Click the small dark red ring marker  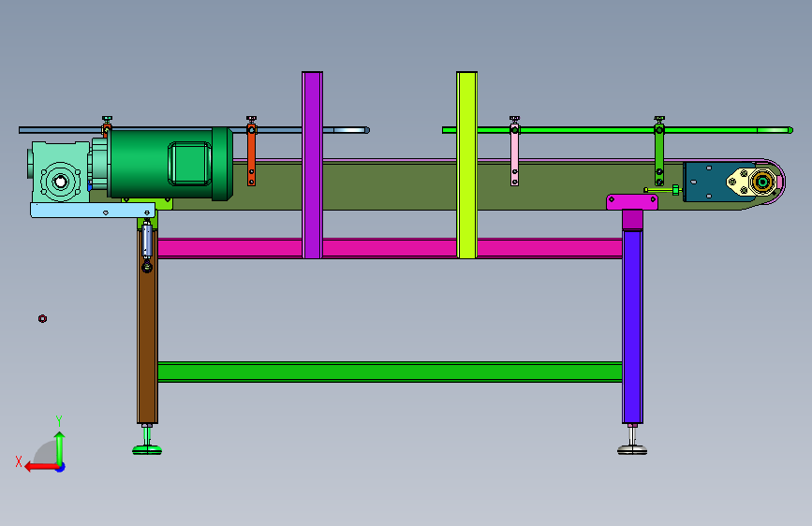point(42,318)
